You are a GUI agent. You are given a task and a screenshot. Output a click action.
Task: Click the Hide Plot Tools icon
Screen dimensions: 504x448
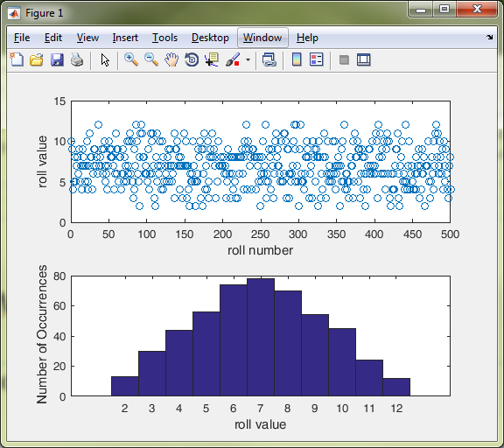[344, 60]
